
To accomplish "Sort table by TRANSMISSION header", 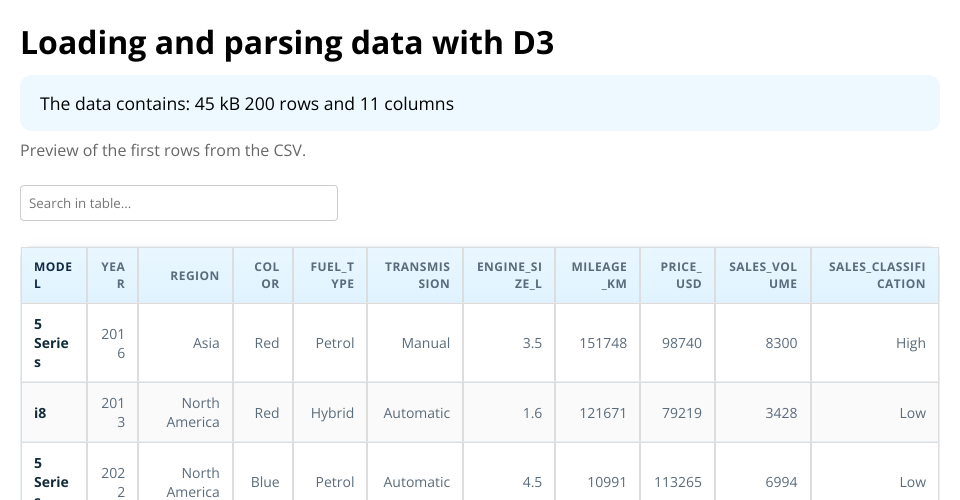I will (416, 275).
